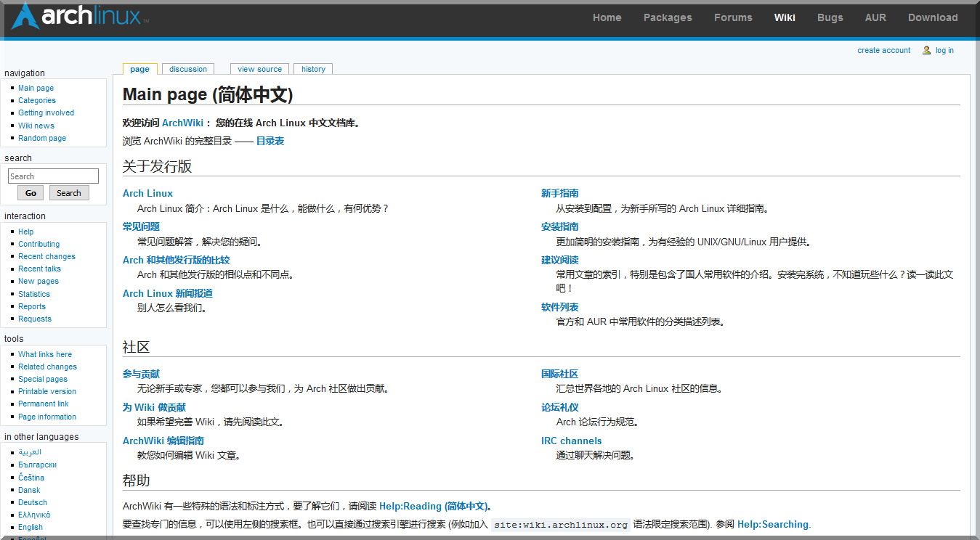Switch to the discussion tab

187,69
